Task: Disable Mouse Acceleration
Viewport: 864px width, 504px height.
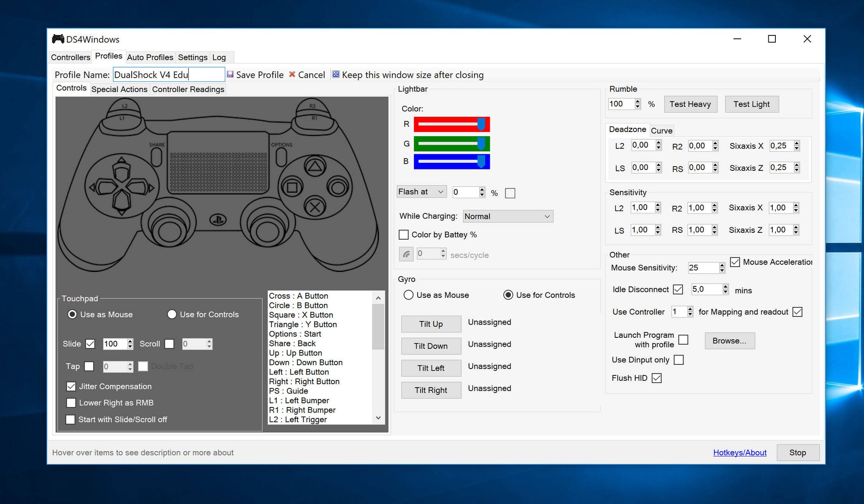Action: [x=735, y=262]
